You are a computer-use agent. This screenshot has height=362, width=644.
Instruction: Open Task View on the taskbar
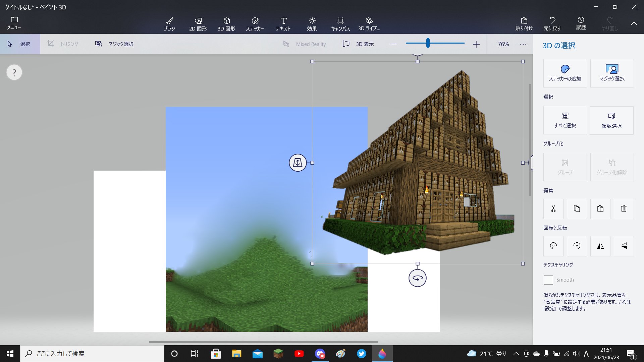tap(195, 354)
